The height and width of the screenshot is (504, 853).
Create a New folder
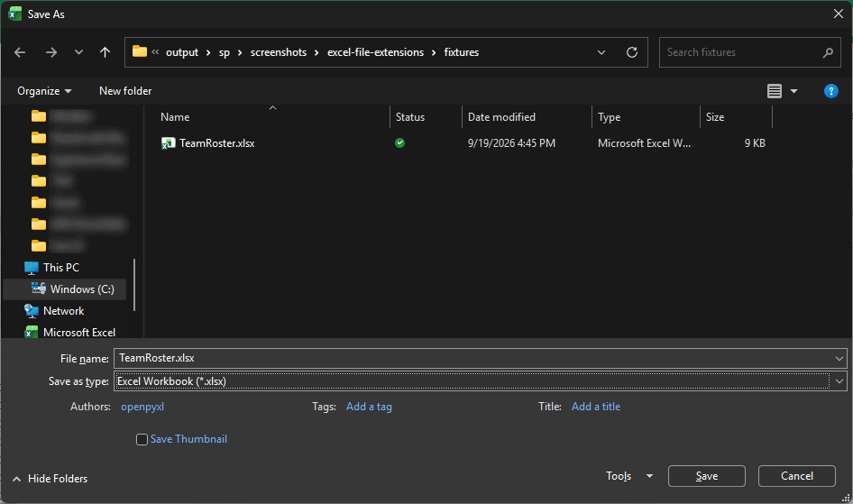tap(125, 91)
